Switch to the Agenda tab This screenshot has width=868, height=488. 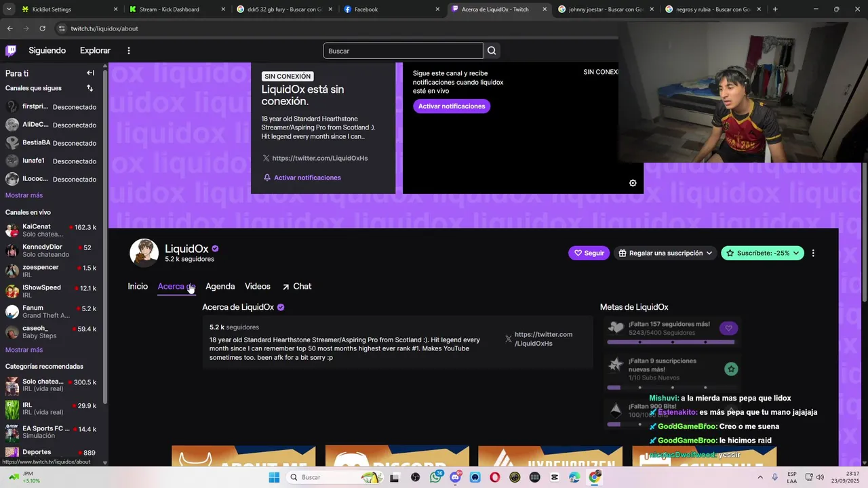point(220,286)
